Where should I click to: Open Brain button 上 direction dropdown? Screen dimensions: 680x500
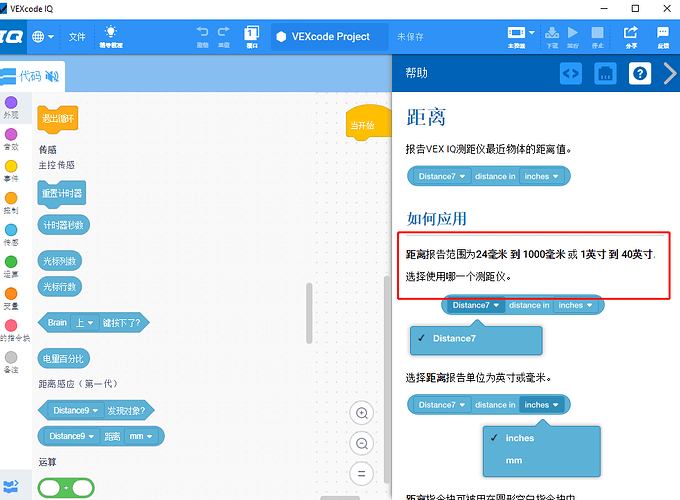(84, 323)
